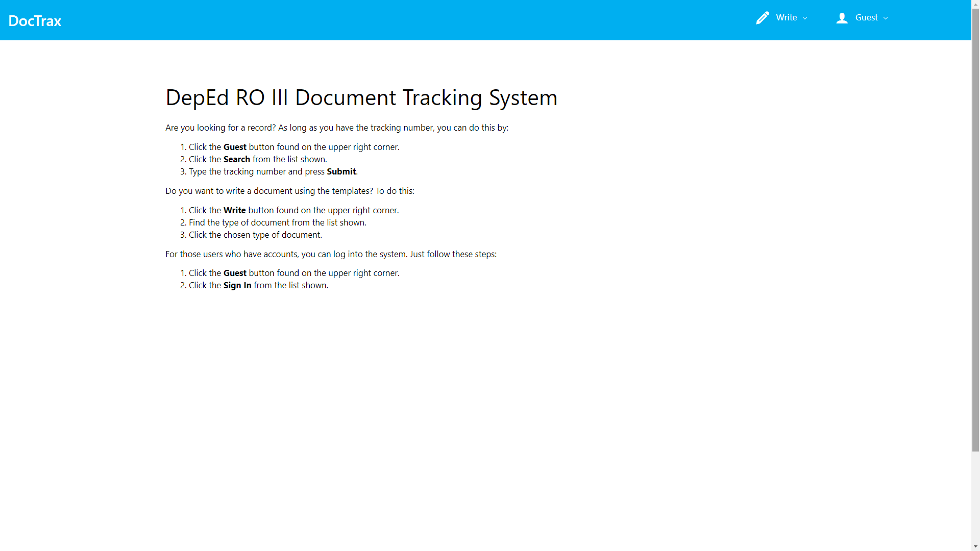Click the 'For those users who have accounts' paragraph

click(x=331, y=254)
